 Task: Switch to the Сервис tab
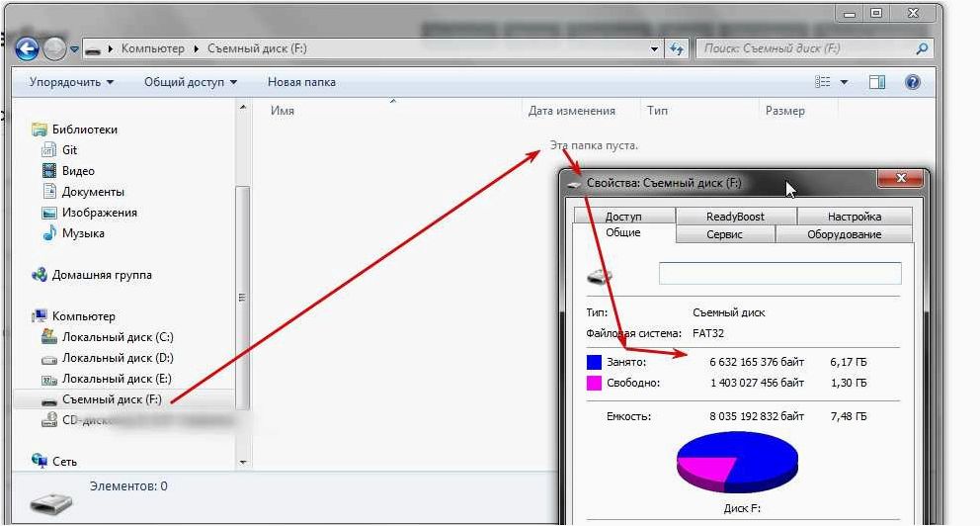click(724, 234)
